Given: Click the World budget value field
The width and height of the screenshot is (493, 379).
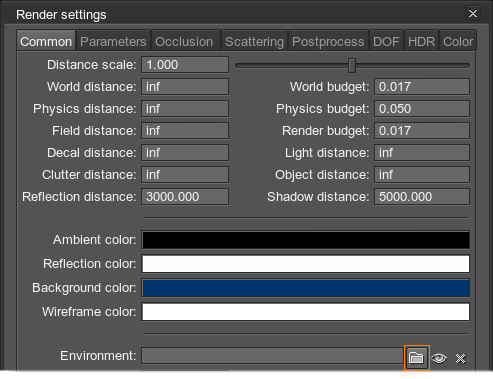Looking at the screenshot, I should (422, 87).
